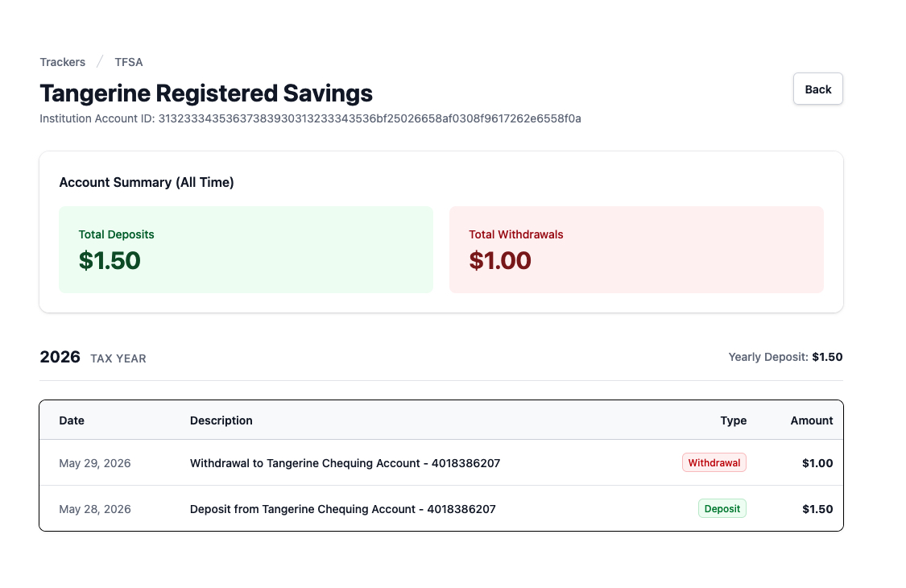906x588 pixels.
Task: Click the $1.00 amount in the withdrawal row
Action: click(x=817, y=463)
